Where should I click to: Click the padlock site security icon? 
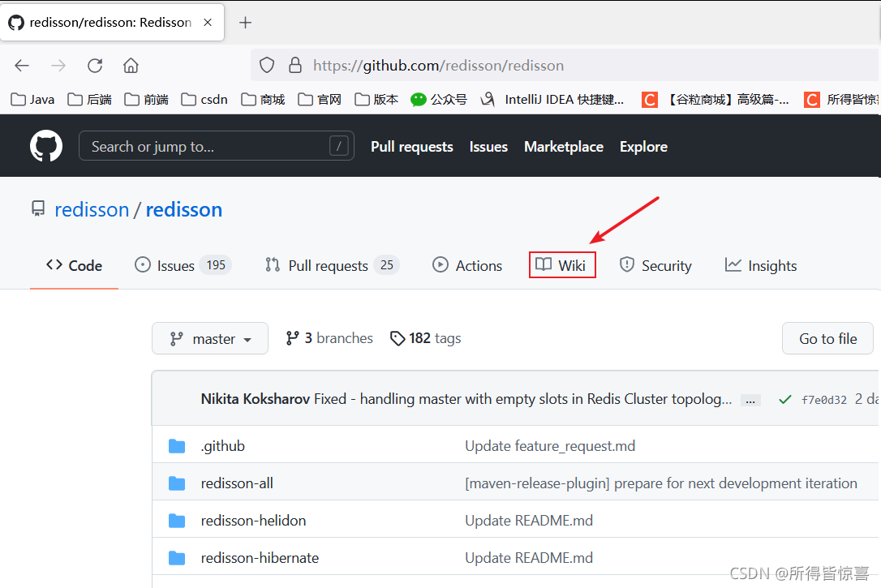click(295, 65)
